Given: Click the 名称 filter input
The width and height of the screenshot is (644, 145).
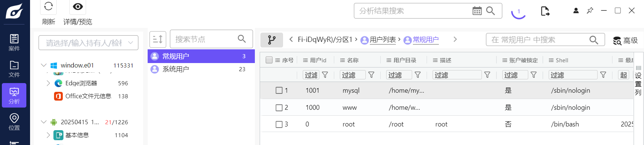Looking at the screenshot, I should tap(353, 75).
